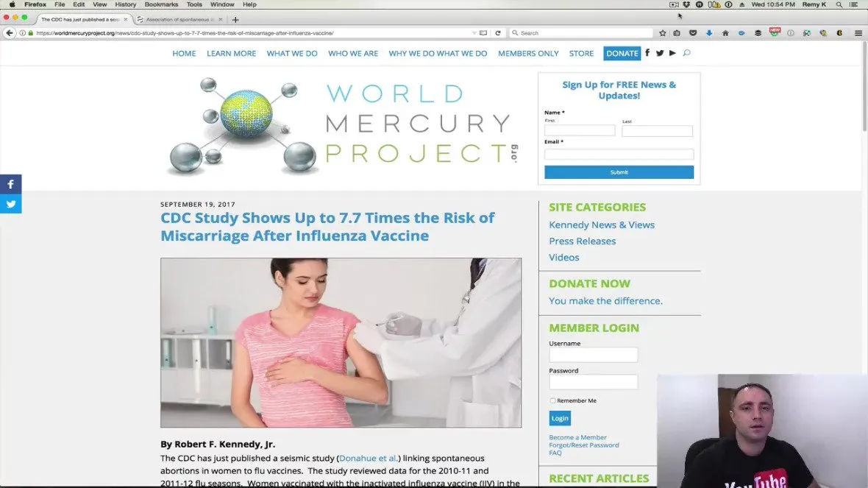868x488 pixels.
Task: Open MEMBERS ONLY navigation link
Action: click(528, 54)
